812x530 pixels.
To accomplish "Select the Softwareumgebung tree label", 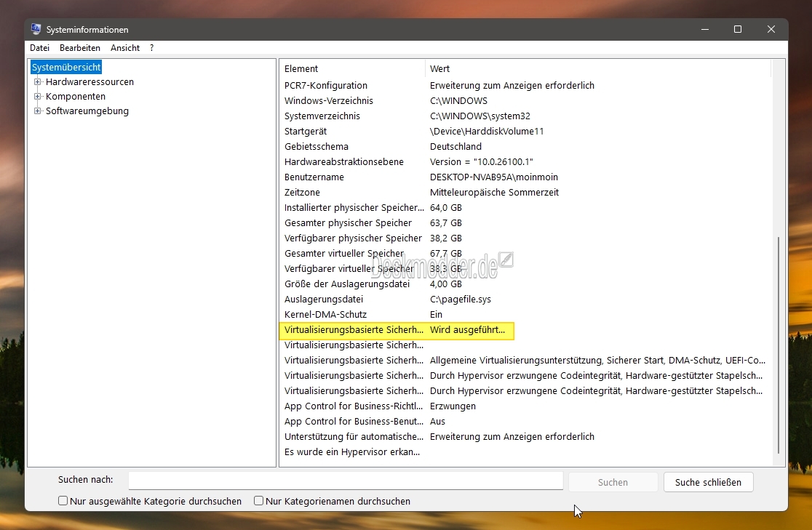I will (87, 111).
